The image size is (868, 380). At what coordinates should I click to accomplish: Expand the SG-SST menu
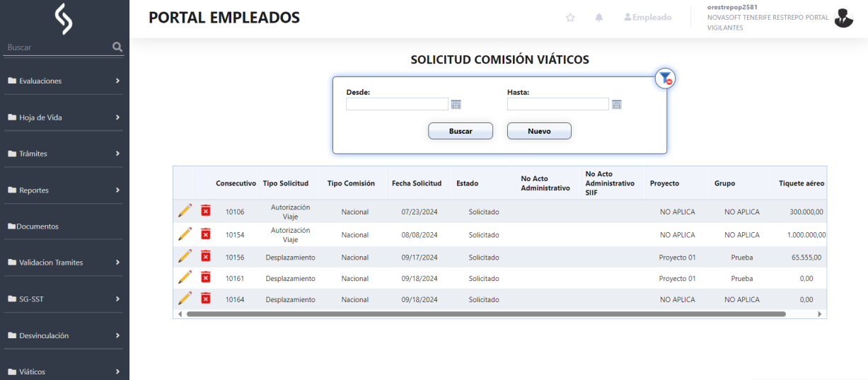64,299
